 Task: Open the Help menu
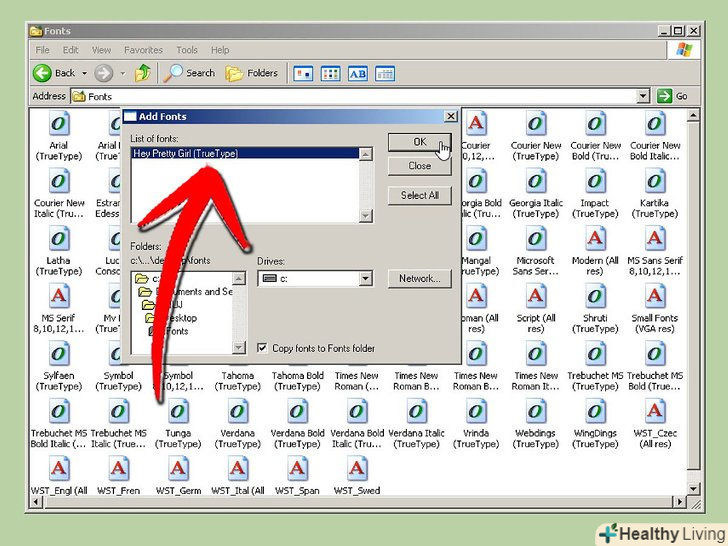point(220,50)
